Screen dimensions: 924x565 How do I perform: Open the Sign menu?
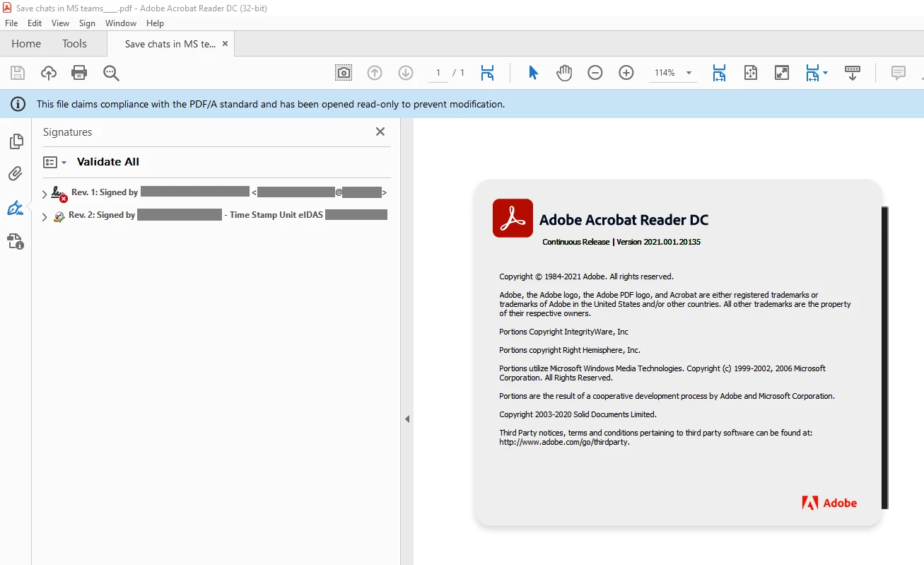(87, 23)
